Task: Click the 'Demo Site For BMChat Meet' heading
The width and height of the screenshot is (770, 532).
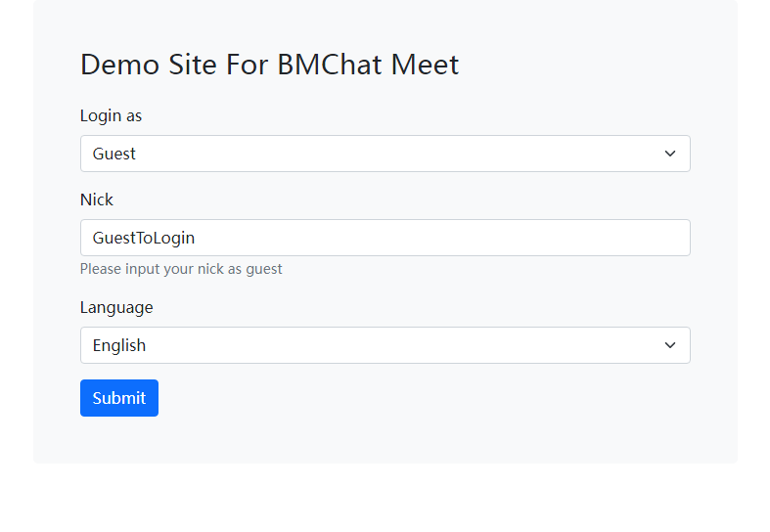Action: click(x=270, y=65)
